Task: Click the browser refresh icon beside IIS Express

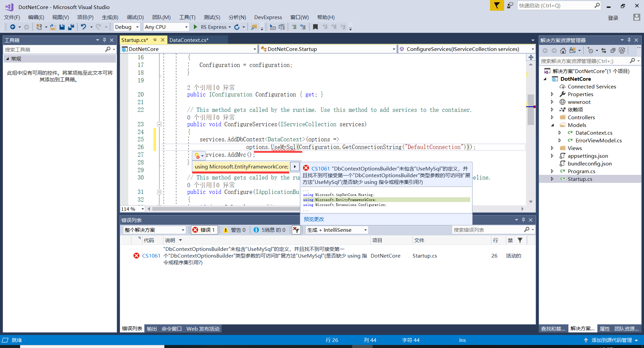Action: pyautogui.click(x=237, y=27)
